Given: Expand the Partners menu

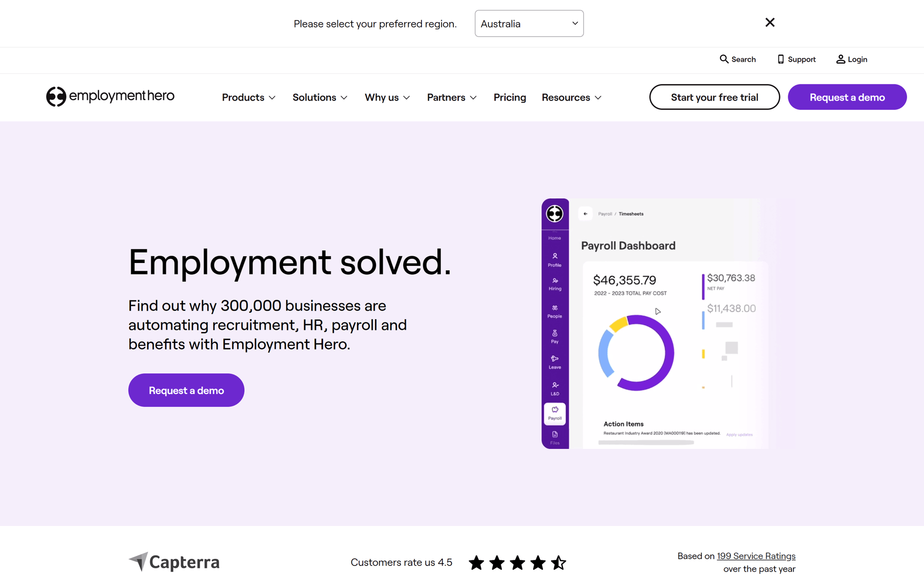Looking at the screenshot, I should click(x=451, y=97).
